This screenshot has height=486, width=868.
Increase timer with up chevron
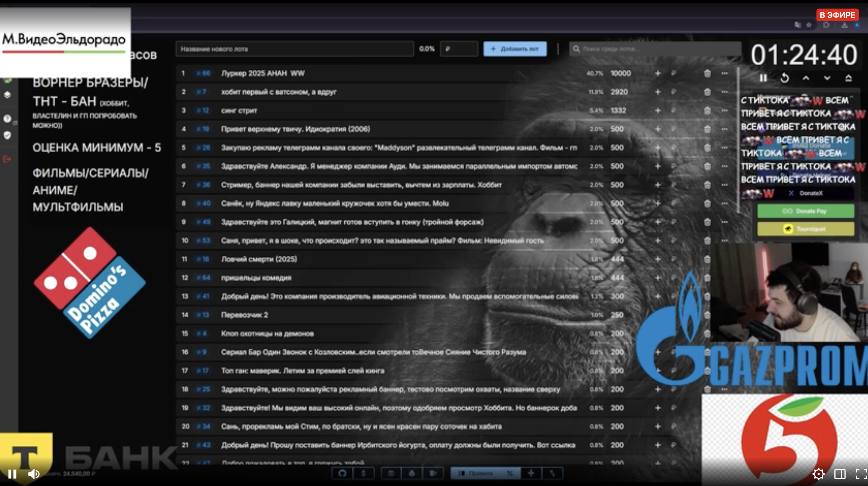click(x=806, y=78)
